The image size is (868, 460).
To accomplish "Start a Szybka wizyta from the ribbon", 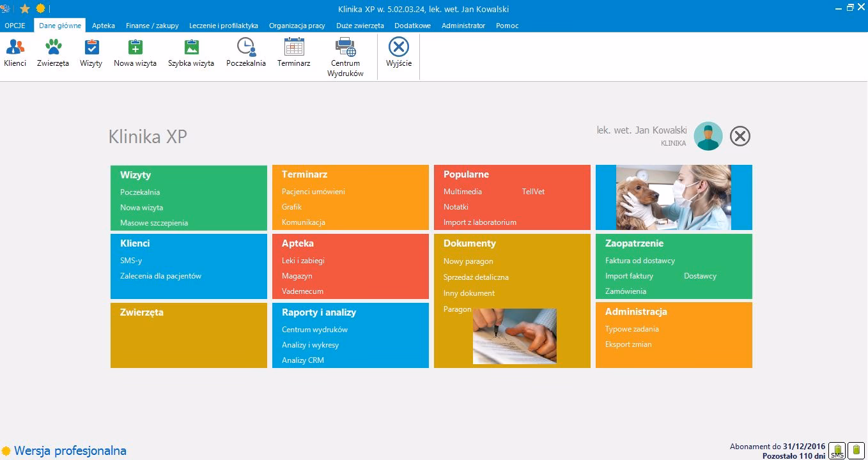I will coord(191,48).
